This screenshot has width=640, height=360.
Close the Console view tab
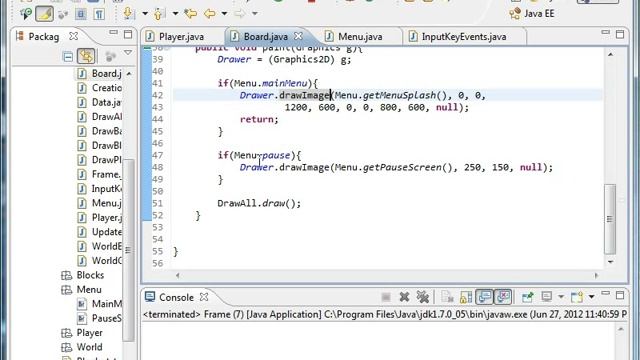point(204,297)
